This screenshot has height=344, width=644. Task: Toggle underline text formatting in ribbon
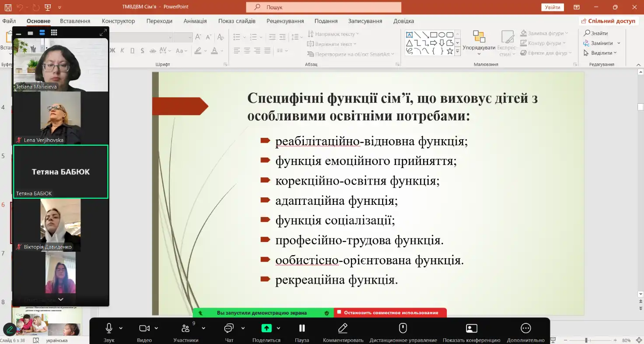point(132,51)
